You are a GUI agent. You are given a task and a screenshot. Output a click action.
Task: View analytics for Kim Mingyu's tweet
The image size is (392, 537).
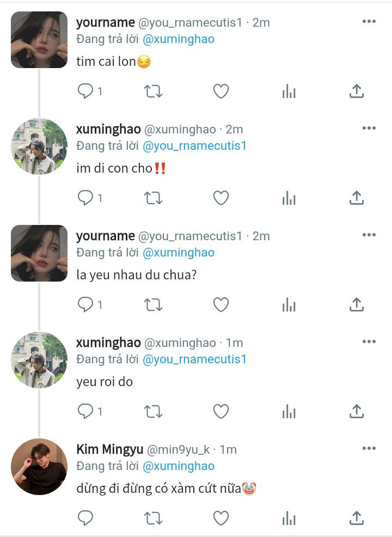[x=289, y=518]
